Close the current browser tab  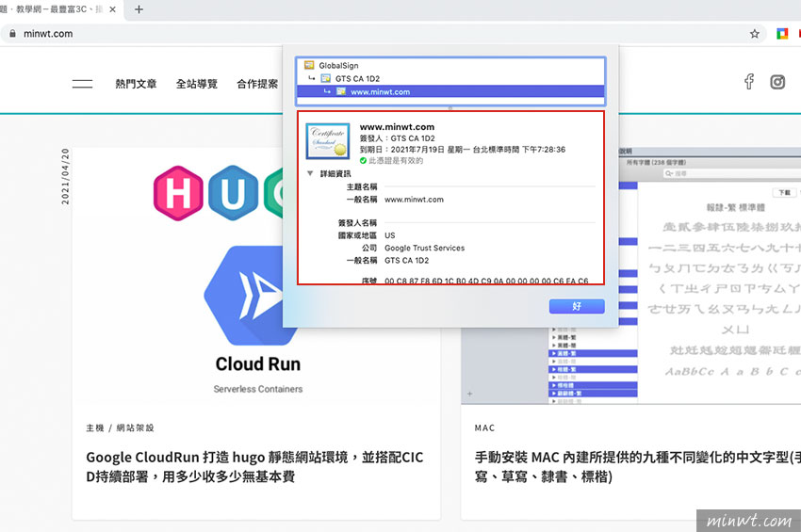tap(113, 9)
